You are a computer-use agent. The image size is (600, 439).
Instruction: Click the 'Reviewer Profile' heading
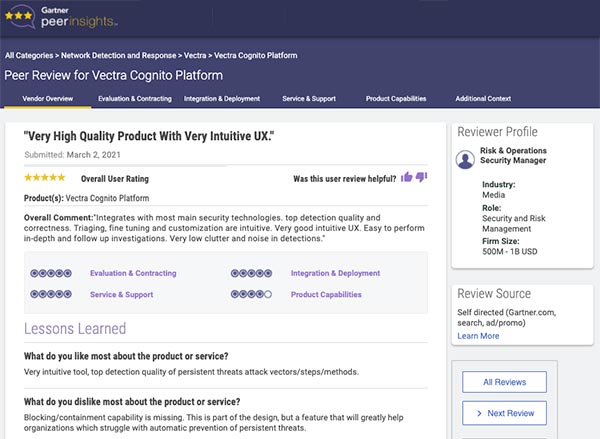point(497,132)
